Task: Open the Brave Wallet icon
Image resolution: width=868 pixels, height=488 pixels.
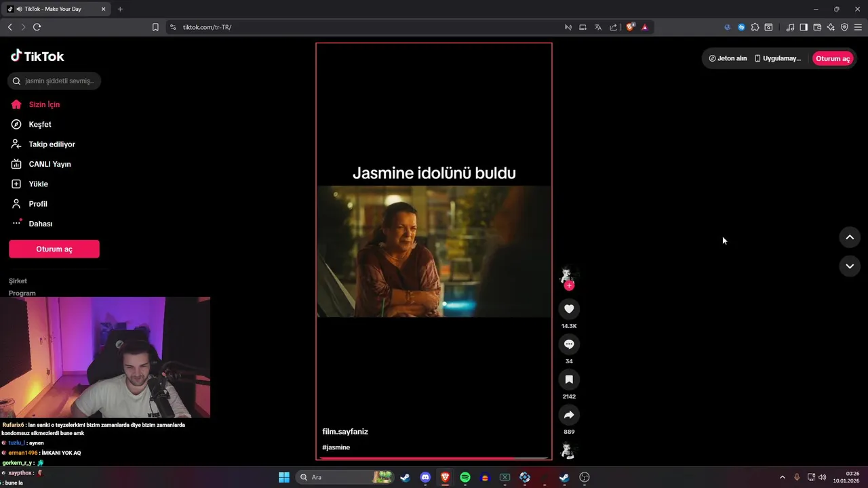Action: [x=817, y=27]
